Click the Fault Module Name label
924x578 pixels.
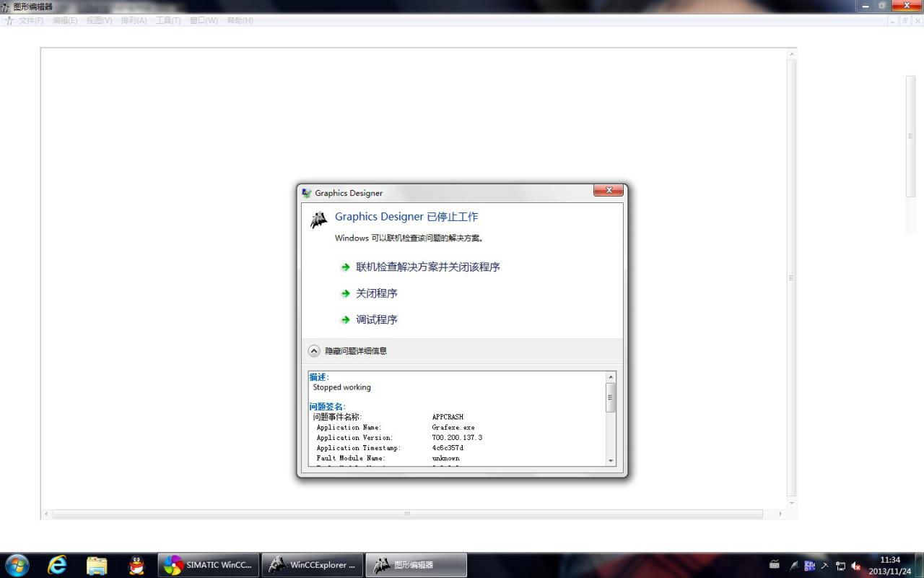click(x=351, y=458)
